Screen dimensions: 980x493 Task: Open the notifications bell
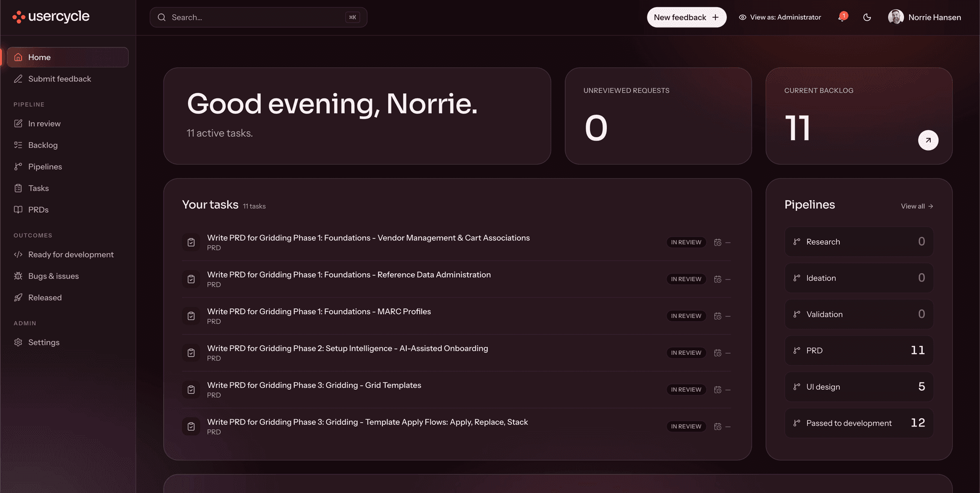[x=842, y=17]
